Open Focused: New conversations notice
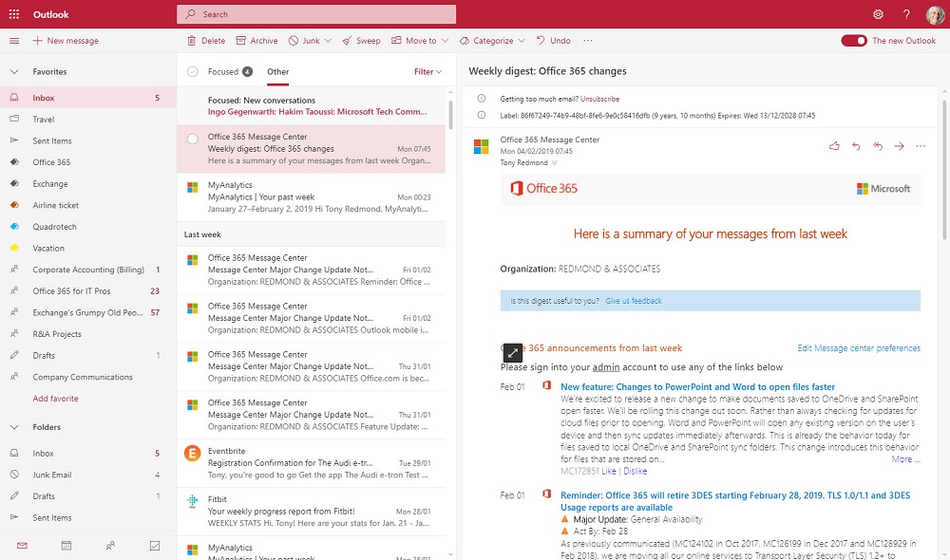The height and width of the screenshot is (560, 950). pyautogui.click(x=311, y=106)
